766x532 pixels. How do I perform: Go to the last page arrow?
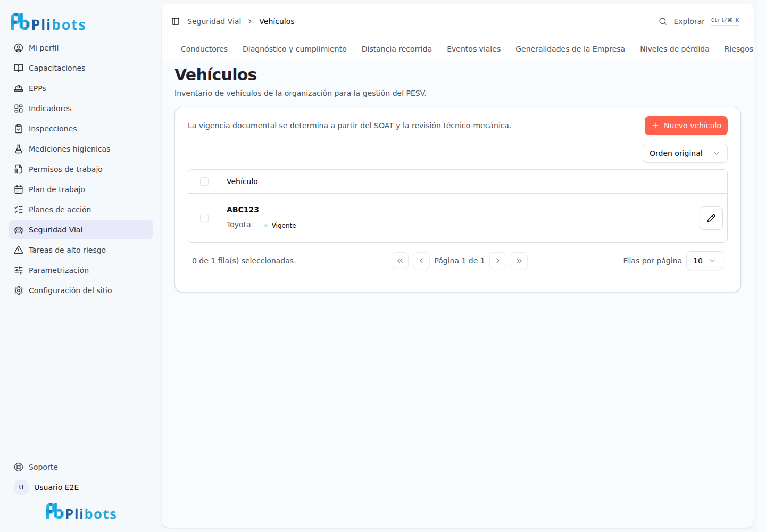(519, 261)
